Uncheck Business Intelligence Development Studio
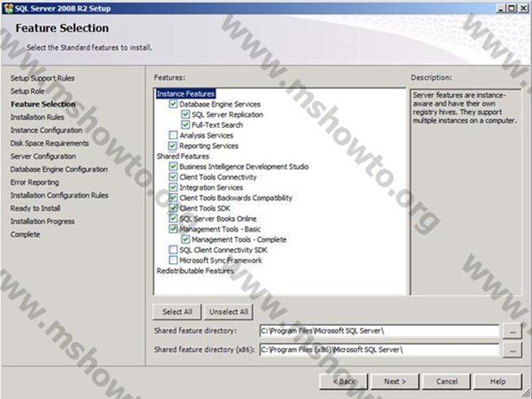 (x=173, y=167)
